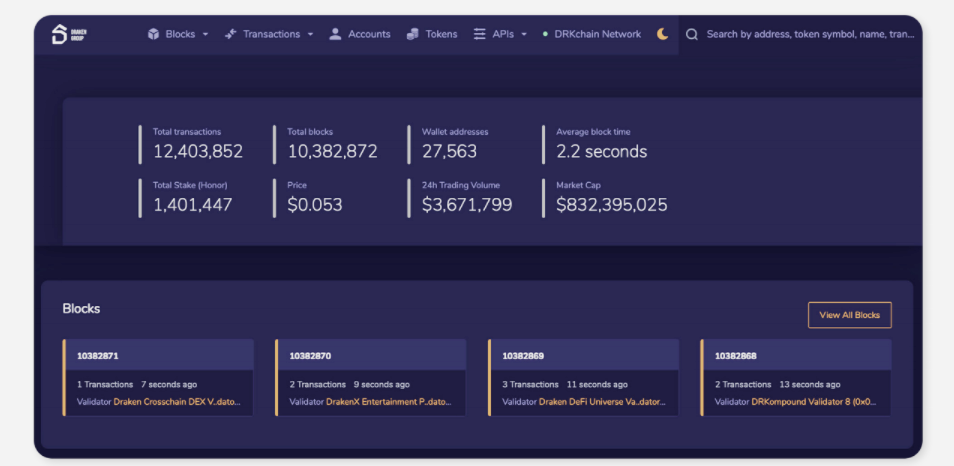Open the APIs navigation menu
The width and height of the screenshot is (954, 466).
[x=501, y=34]
